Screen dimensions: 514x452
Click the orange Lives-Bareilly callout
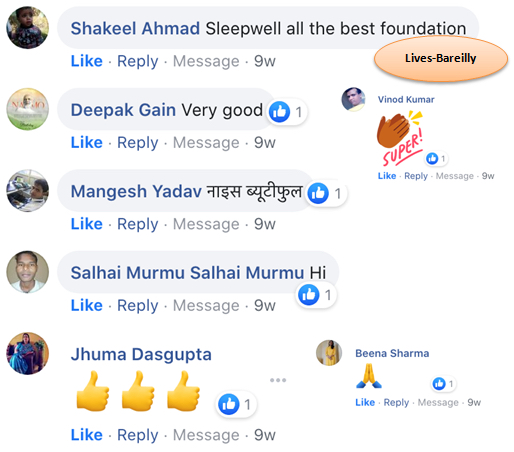tap(441, 59)
